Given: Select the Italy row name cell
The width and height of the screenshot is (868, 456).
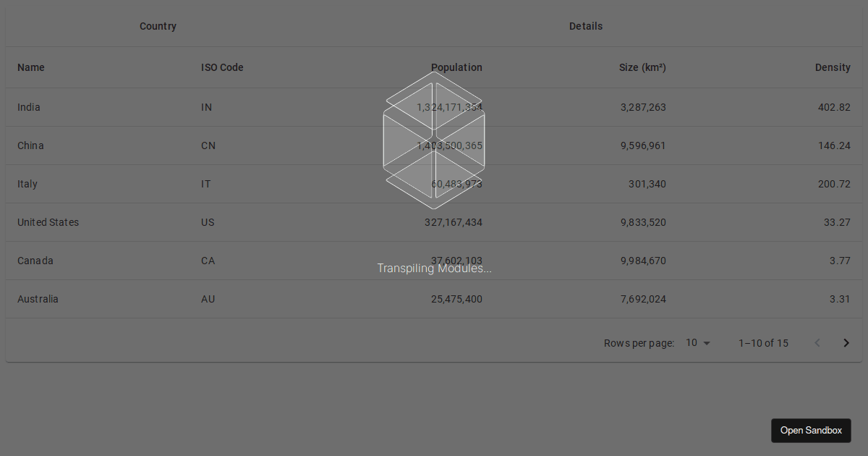Looking at the screenshot, I should click(27, 184).
